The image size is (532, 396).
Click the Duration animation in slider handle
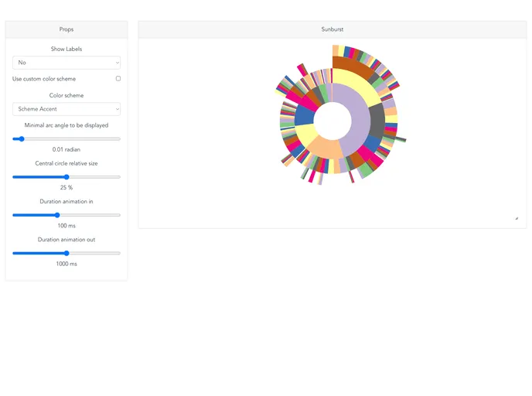point(57,215)
